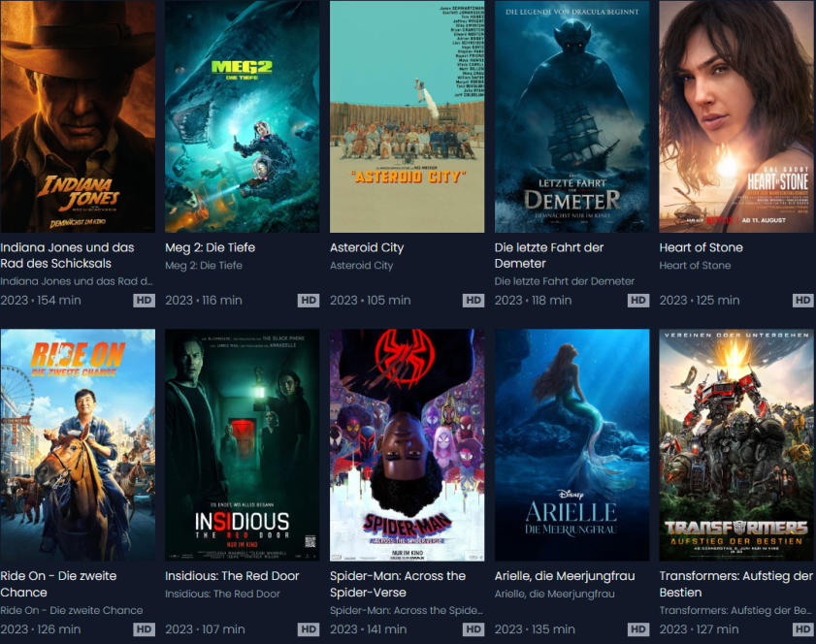Select the Arielle die Meerjungfrau poster
Image resolution: width=816 pixels, height=644 pixels.
tap(571, 445)
